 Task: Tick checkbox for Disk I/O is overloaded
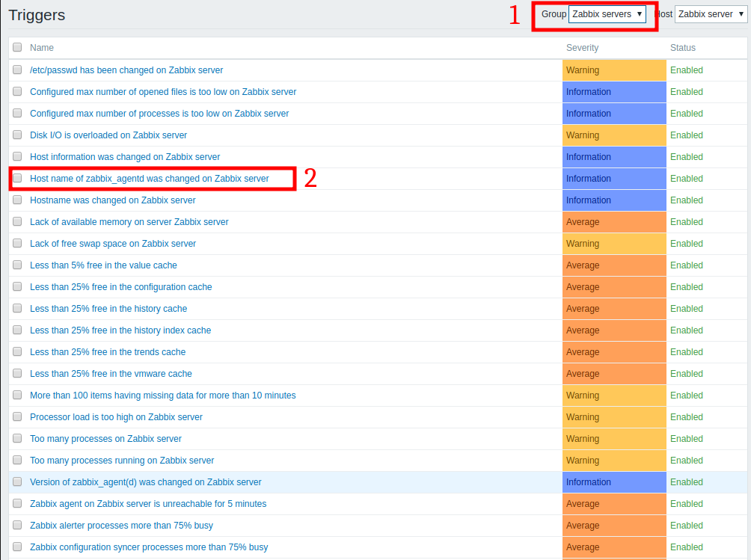pos(17,135)
